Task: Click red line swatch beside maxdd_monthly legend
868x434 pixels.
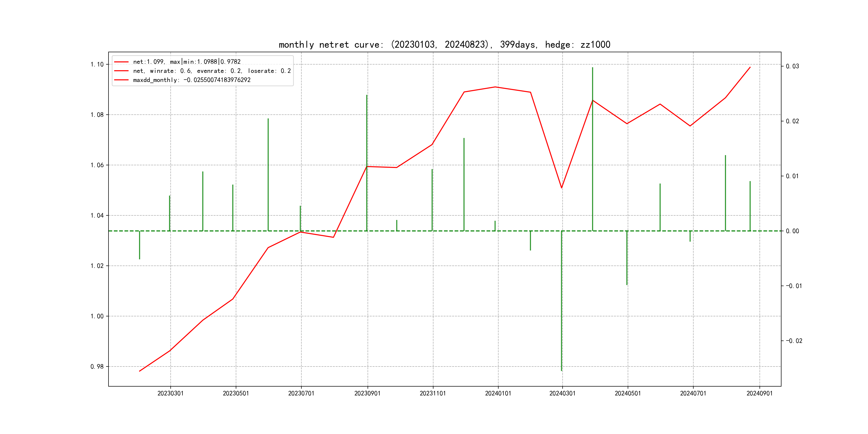Action: point(121,80)
